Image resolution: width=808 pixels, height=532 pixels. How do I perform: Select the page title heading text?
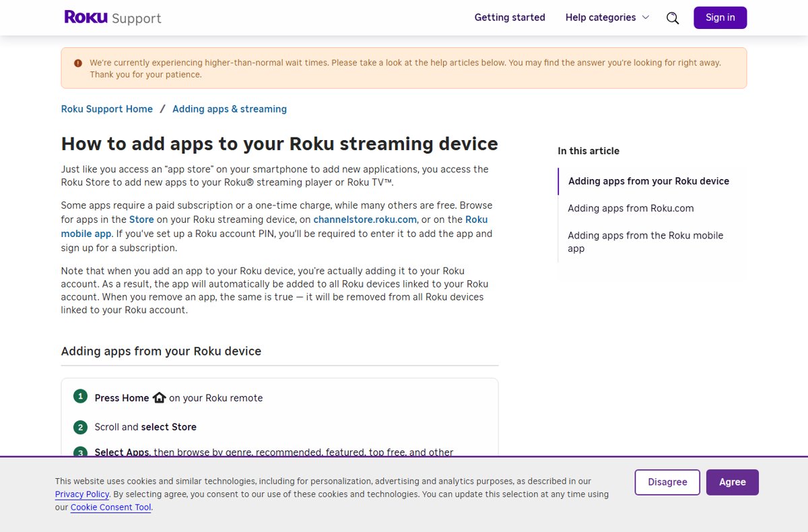[279, 143]
